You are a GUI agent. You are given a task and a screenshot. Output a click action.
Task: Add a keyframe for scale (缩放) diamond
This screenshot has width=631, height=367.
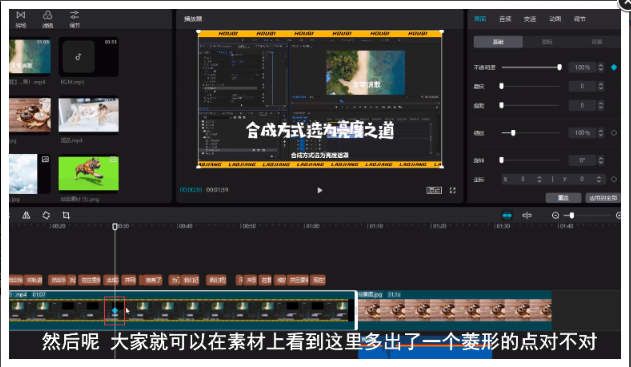614,133
